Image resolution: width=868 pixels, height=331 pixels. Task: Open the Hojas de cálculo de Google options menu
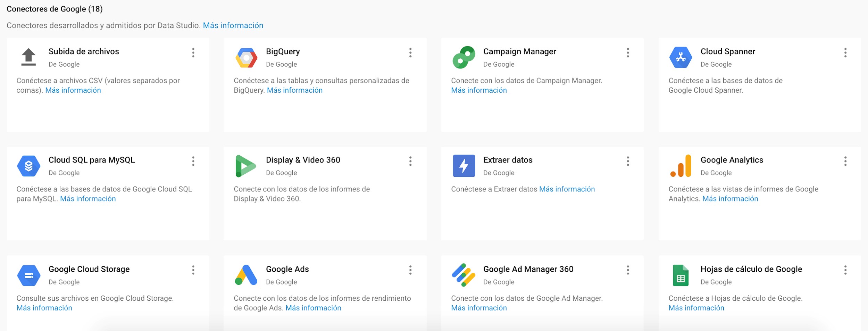(845, 270)
